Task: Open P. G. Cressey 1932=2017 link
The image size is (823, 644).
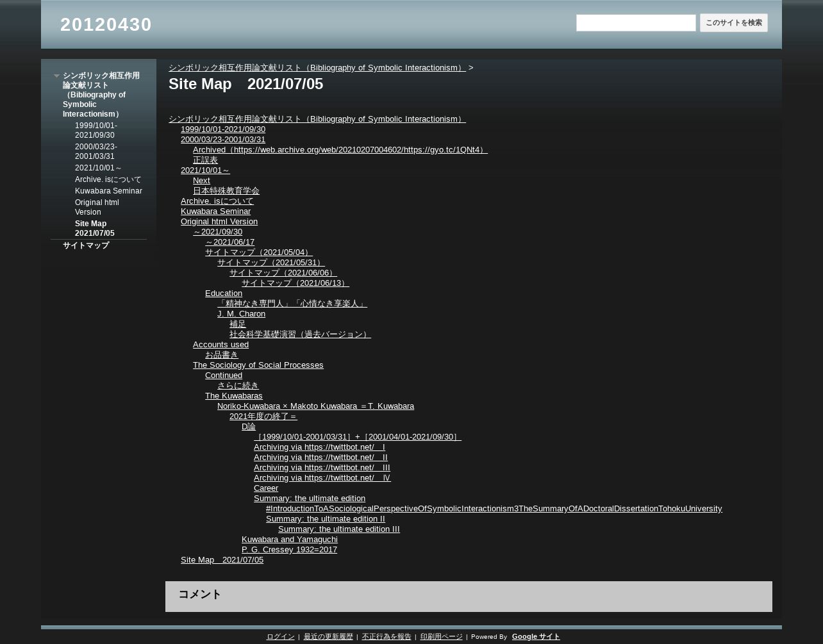Action: pyautogui.click(x=289, y=549)
